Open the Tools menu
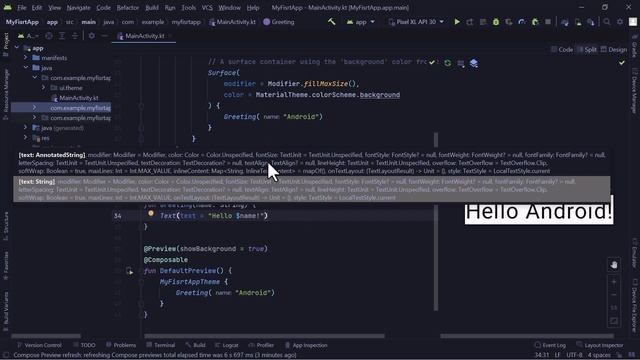Screen dimensions: 640x360 (189, 7)
